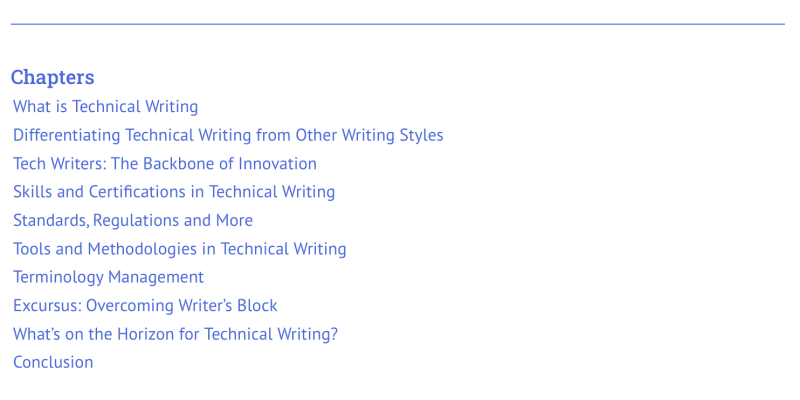800x400 pixels.
Task: Jump to Skills and Certifications in Technical Writing
Action: pos(174,192)
